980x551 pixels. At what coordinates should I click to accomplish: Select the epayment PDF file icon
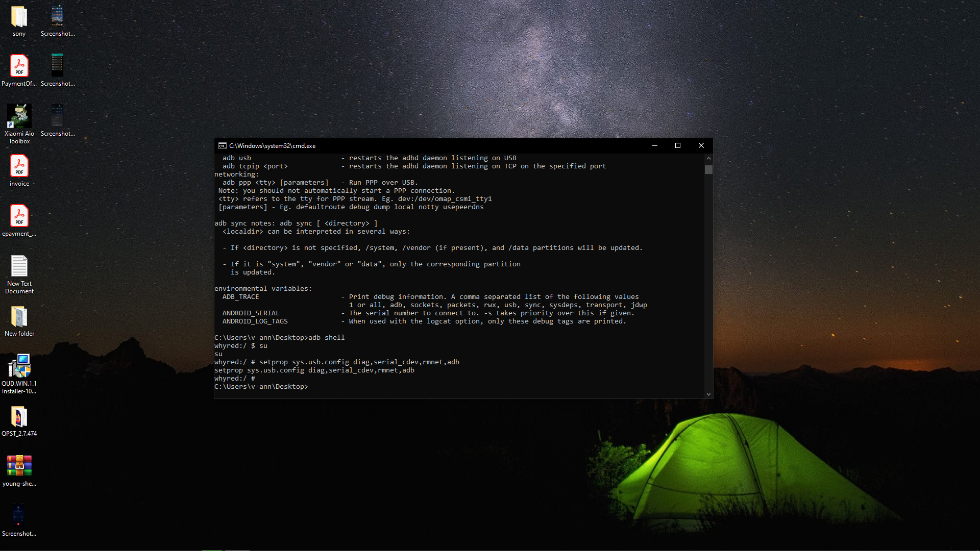pyautogui.click(x=19, y=216)
